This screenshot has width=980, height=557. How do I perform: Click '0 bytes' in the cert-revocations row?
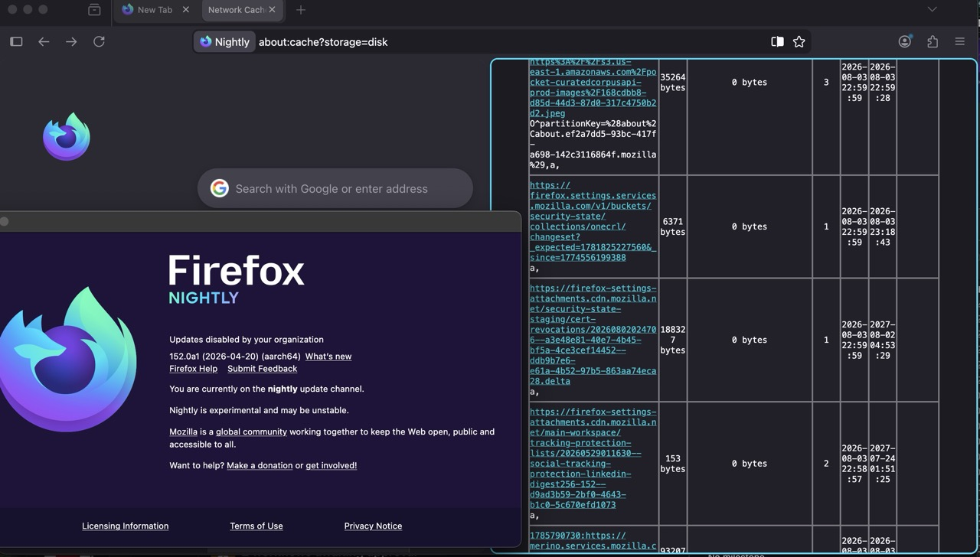coord(749,340)
